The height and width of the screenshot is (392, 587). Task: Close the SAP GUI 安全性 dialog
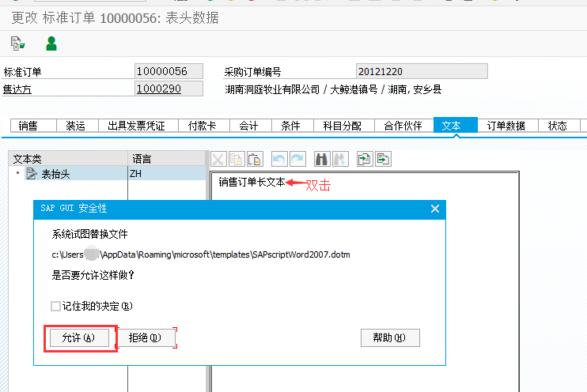pos(434,209)
